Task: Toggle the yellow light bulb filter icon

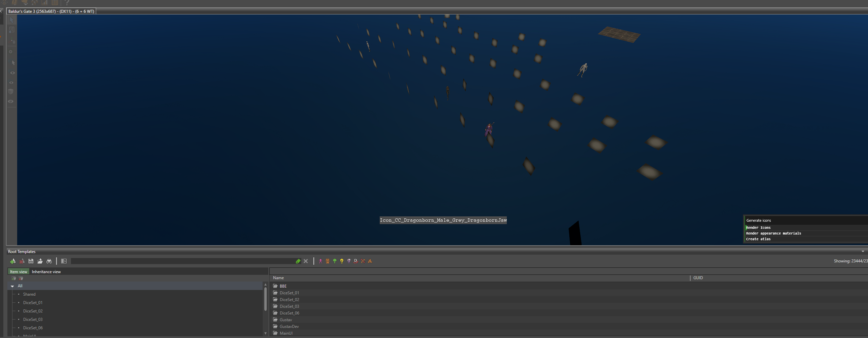Action: [x=342, y=261]
